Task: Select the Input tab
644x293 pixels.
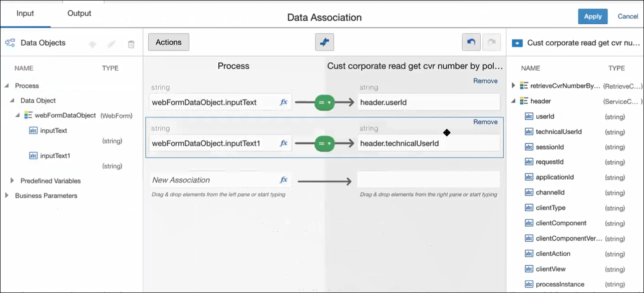Action: [25, 13]
